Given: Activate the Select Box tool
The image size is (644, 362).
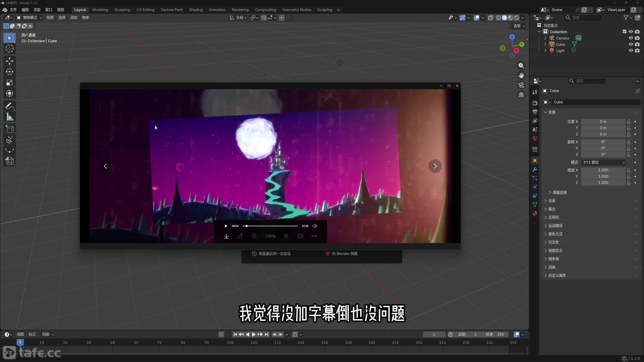Looking at the screenshot, I should tap(10, 38).
